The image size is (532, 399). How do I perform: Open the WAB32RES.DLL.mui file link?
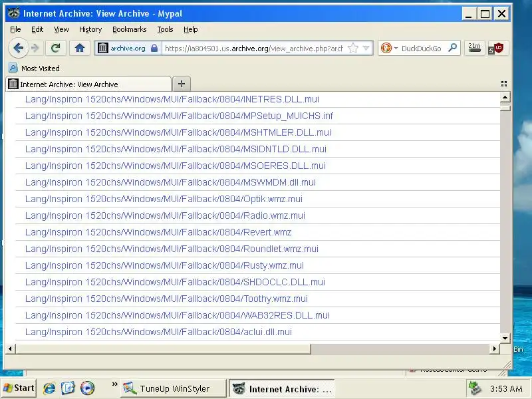click(x=178, y=315)
